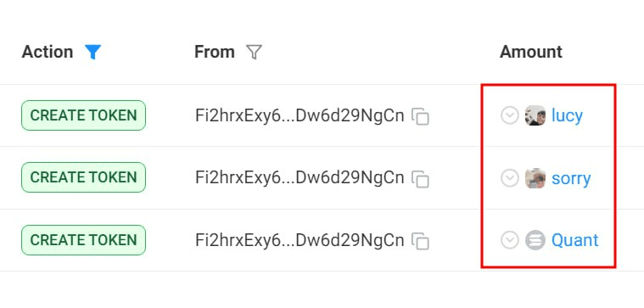Open the lucy token link
This screenshot has width=644, height=308.
[567, 115]
